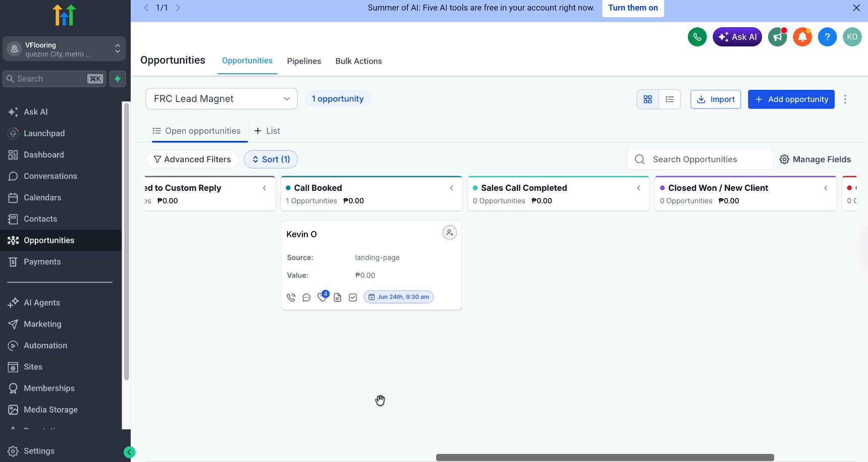
Task: Click the sidebar Search box
Action: 55,79
